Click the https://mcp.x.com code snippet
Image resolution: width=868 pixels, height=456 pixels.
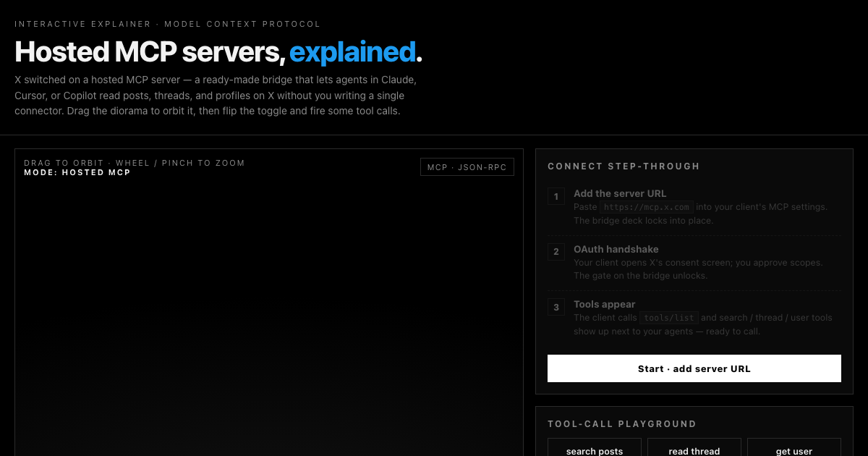tap(647, 207)
